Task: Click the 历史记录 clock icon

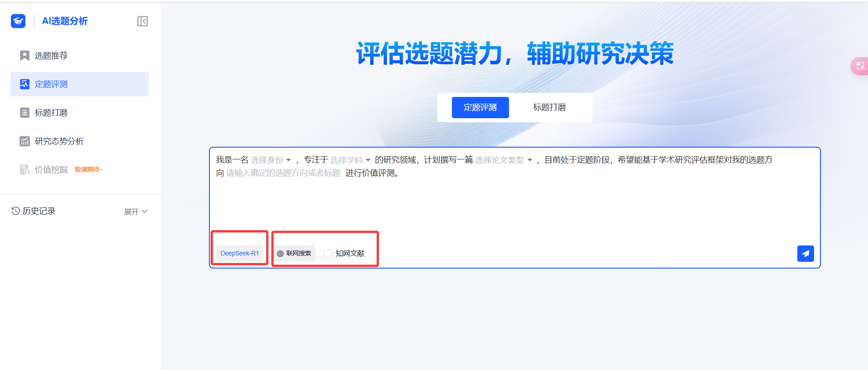Action: (x=15, y=211)
